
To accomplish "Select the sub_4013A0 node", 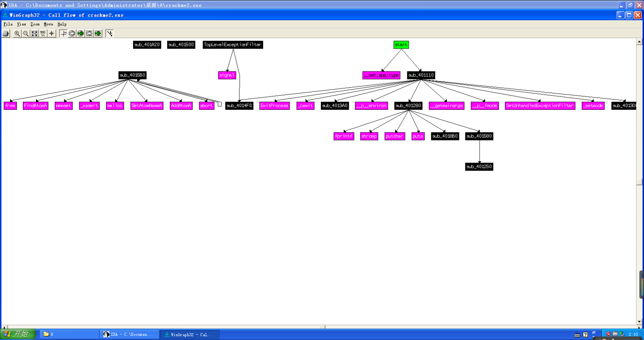I will [x=335, y=106].
